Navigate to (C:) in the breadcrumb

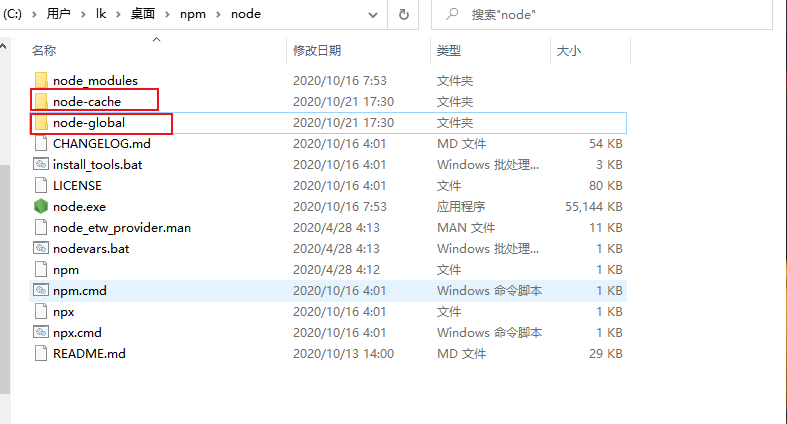click(x=12, y=14)
